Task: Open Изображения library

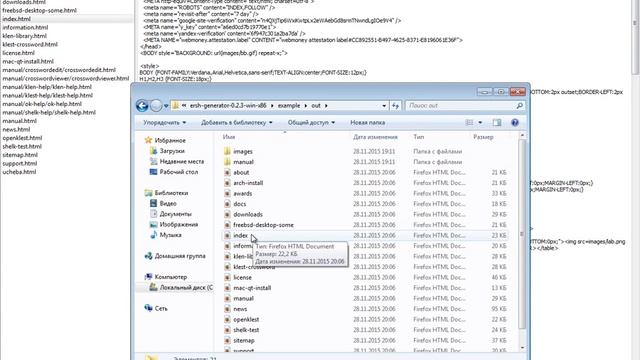Action: coord(178,225)
